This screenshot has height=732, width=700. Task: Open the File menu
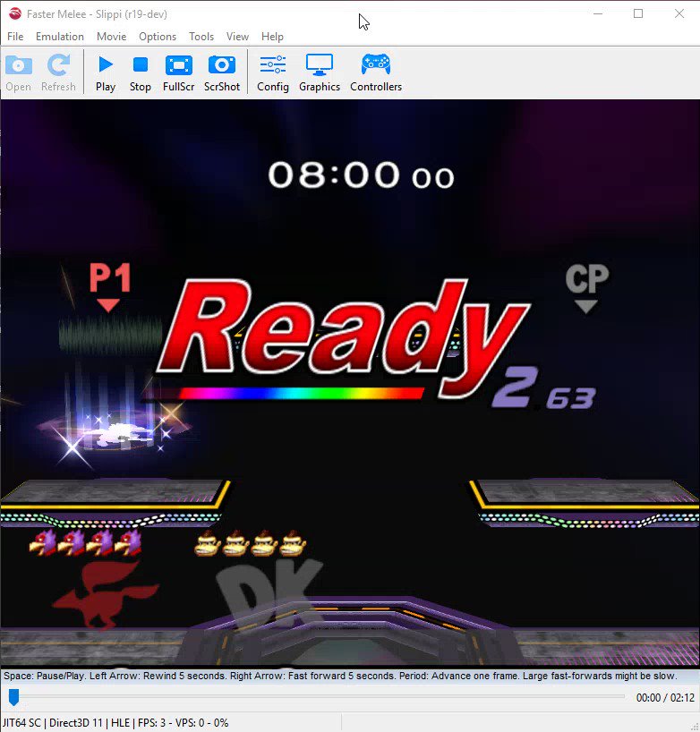click(15, 37)
